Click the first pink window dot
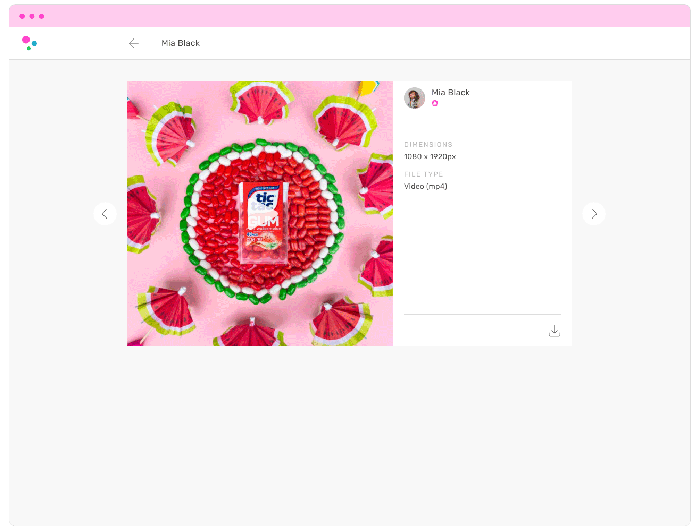The height and width of the screenshot is (531, 700). 22,16
